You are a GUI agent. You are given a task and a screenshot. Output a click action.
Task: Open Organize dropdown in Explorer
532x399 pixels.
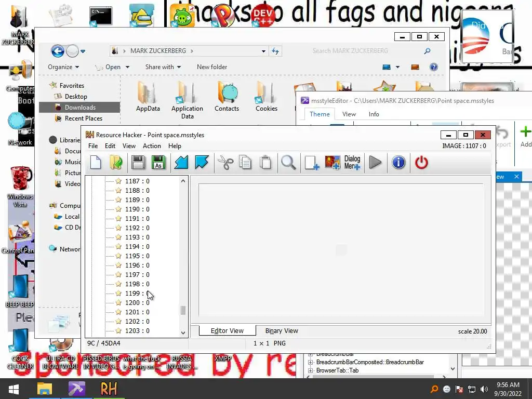[63, 67]
